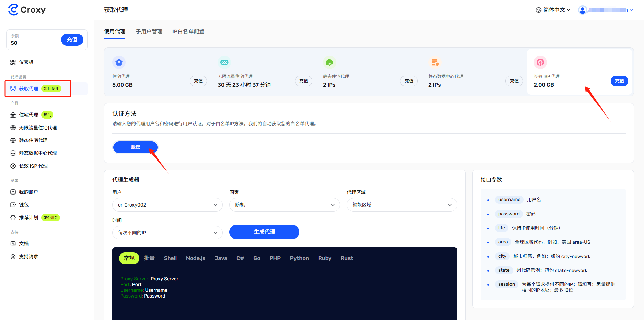Select the Python code tab
The image size is (644, 320).
tap(300, 258)
